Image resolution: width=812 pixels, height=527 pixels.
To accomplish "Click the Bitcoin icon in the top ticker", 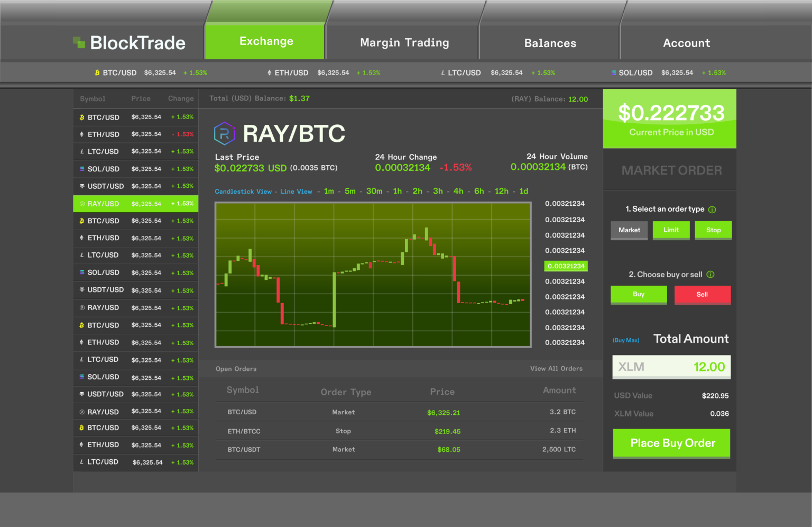I will (97, 73).
